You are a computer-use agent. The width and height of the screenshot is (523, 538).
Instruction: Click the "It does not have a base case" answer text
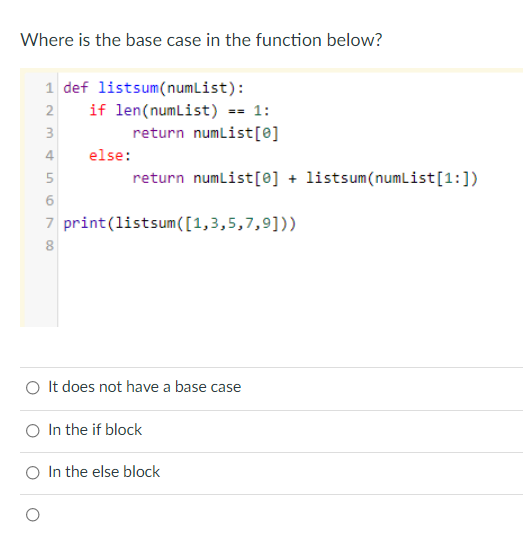(144, 387)
